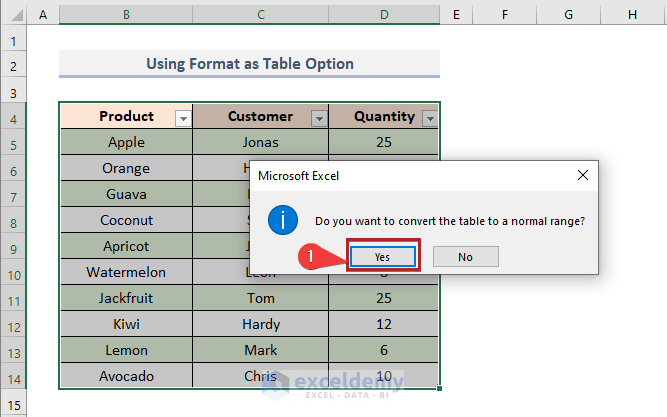
Task: Open the Product column filter dropdown
Action: [x=182, y=118]
